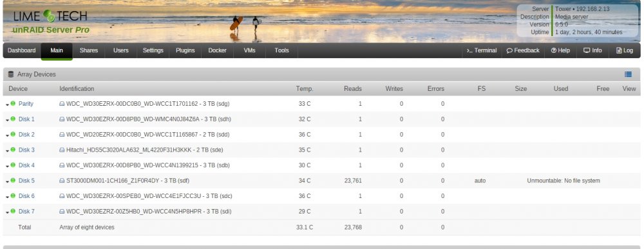Click the drive icon for WD-WCC1T1701162

pyautogui.click(x=62, y=104)
